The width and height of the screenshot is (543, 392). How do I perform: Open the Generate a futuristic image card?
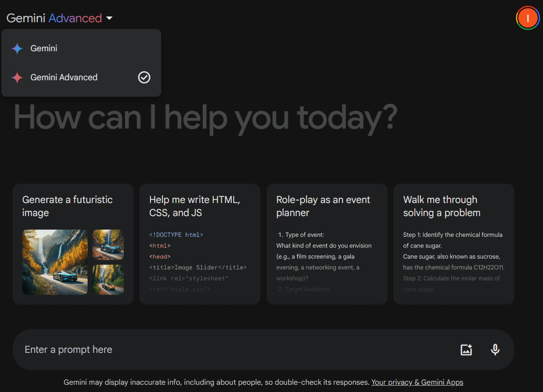point(73,244)
